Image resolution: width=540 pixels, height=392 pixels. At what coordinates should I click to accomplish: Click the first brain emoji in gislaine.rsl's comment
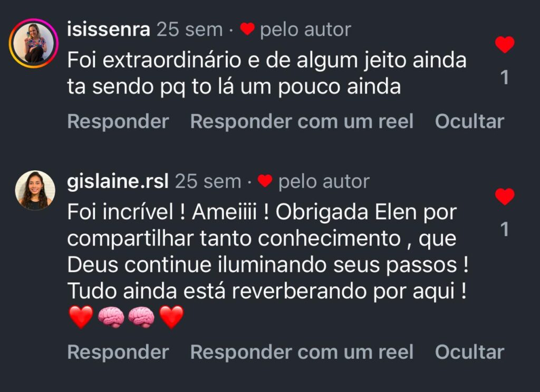tap(111, 317)
